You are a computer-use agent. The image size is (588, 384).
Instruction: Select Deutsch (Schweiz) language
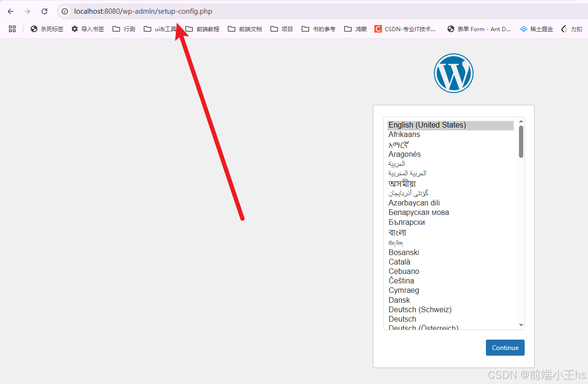point(450,310)
